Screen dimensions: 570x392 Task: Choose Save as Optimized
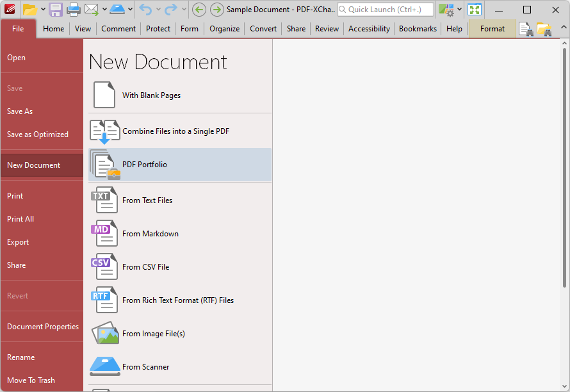(x=42, y=134)
